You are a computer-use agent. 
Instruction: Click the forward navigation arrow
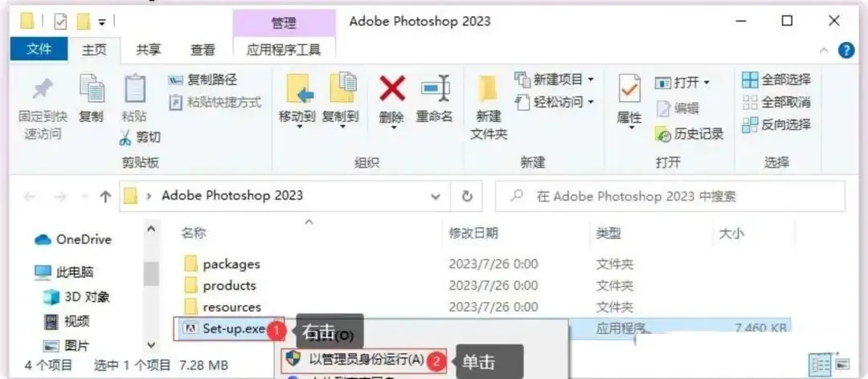(61, 197)
